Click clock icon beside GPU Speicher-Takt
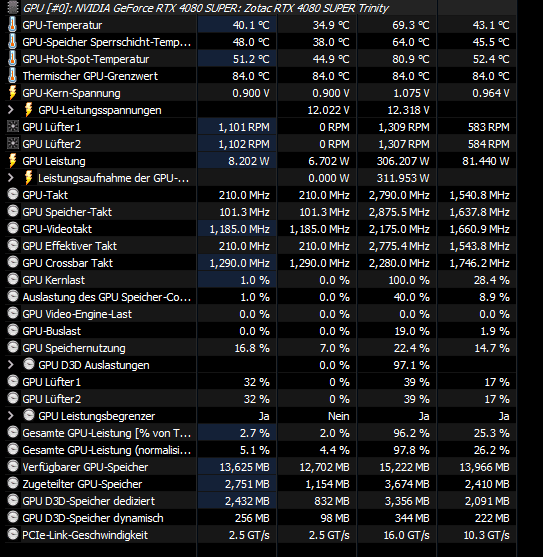 pos(13,211)
